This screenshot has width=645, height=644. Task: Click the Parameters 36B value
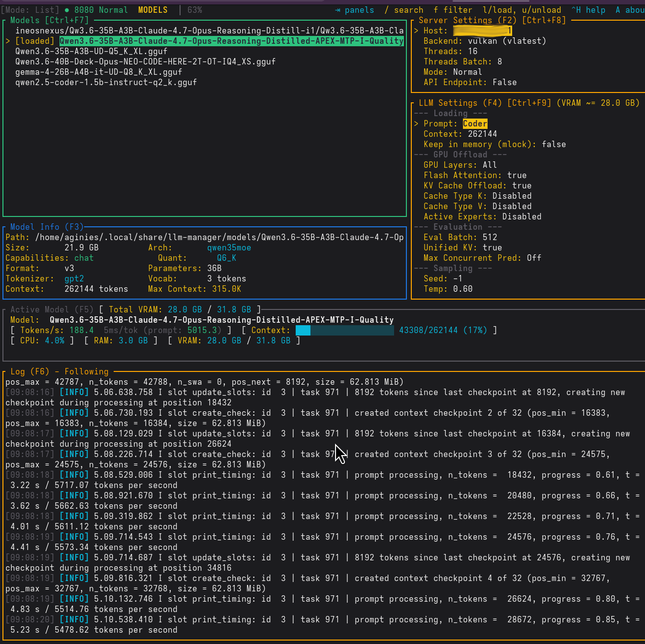tap(215, 268)
